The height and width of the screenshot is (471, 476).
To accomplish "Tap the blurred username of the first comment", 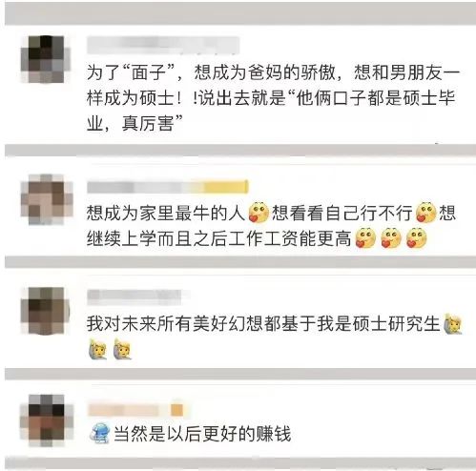I will [163, 45].
